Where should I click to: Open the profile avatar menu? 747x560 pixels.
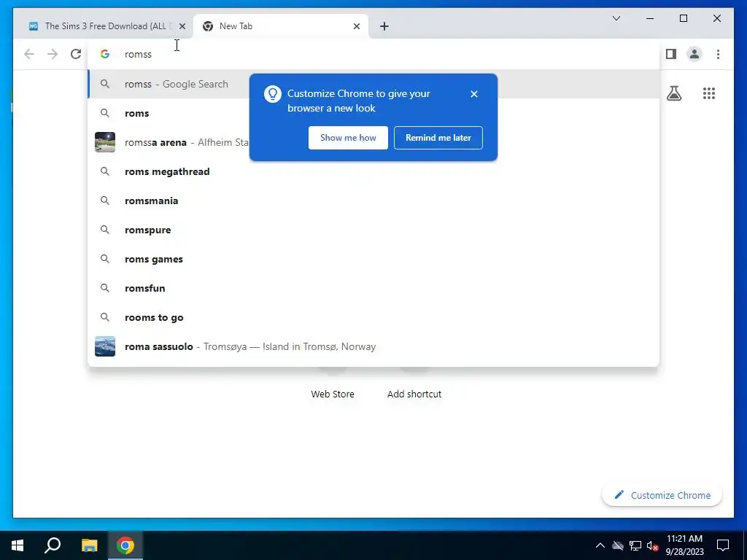pos(694,54)
